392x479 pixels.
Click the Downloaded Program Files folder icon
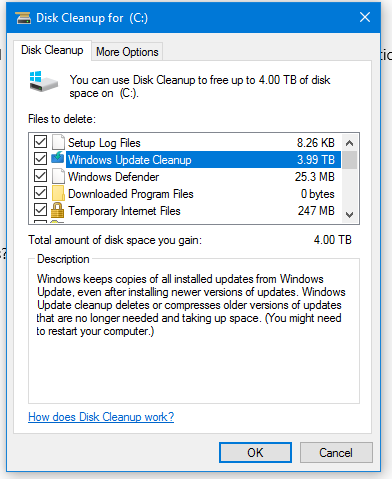click(58, 193)
